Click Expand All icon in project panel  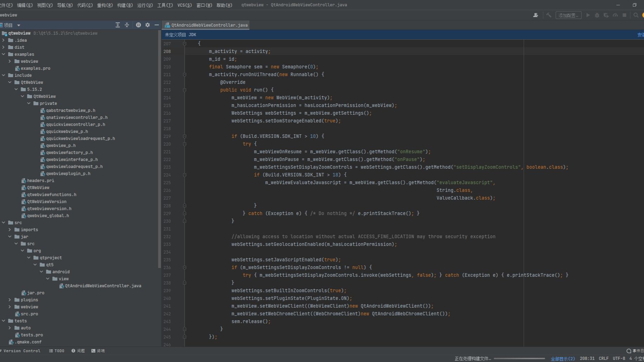pyautogui.click(x=118, y=25)
